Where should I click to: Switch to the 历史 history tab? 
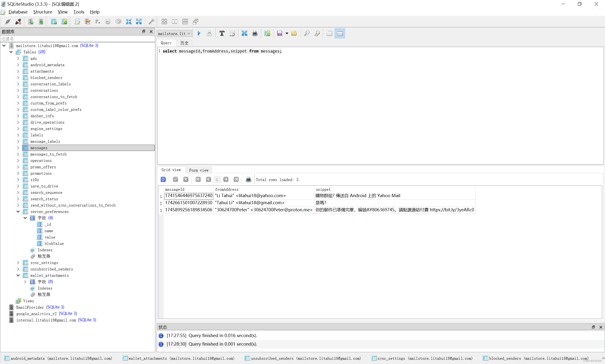click(184, 43)
